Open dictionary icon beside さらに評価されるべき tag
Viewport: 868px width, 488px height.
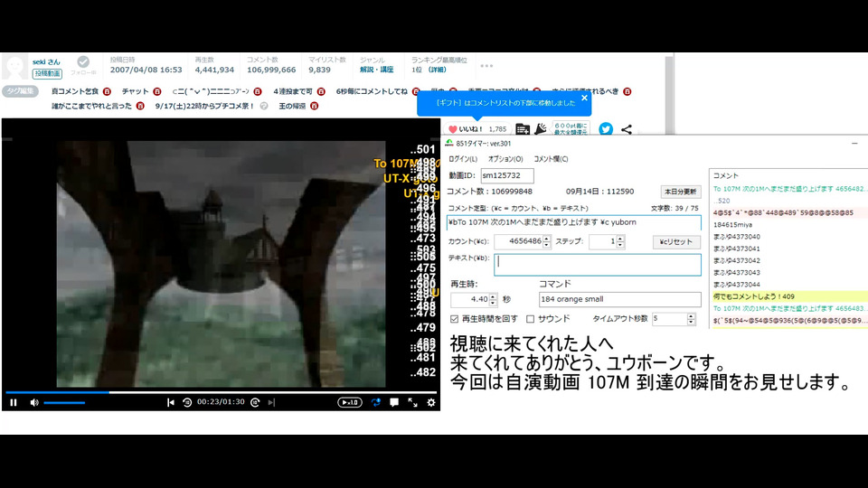(627, 91)
